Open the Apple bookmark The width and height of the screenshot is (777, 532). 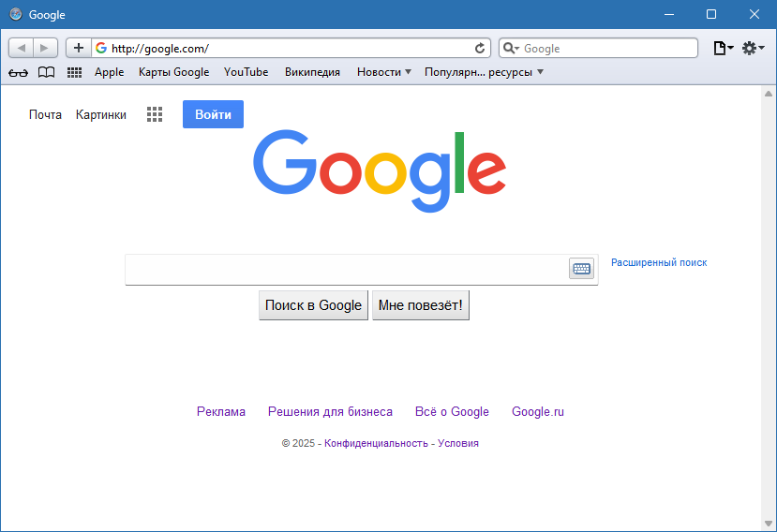pos(109,72)
